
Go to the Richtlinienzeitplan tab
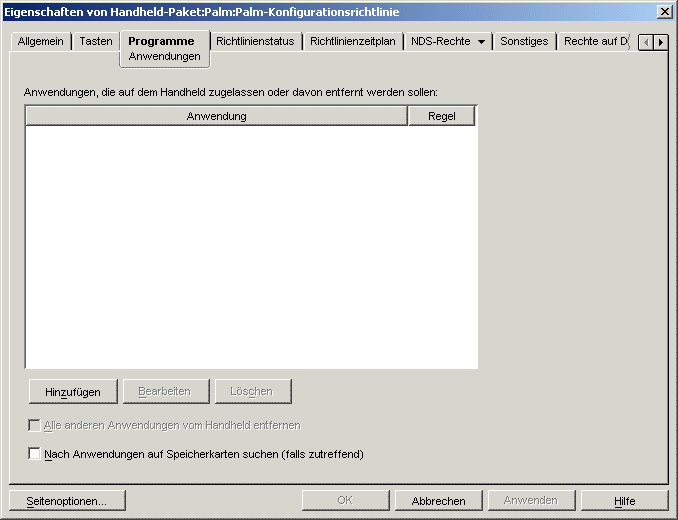[352, 41]
